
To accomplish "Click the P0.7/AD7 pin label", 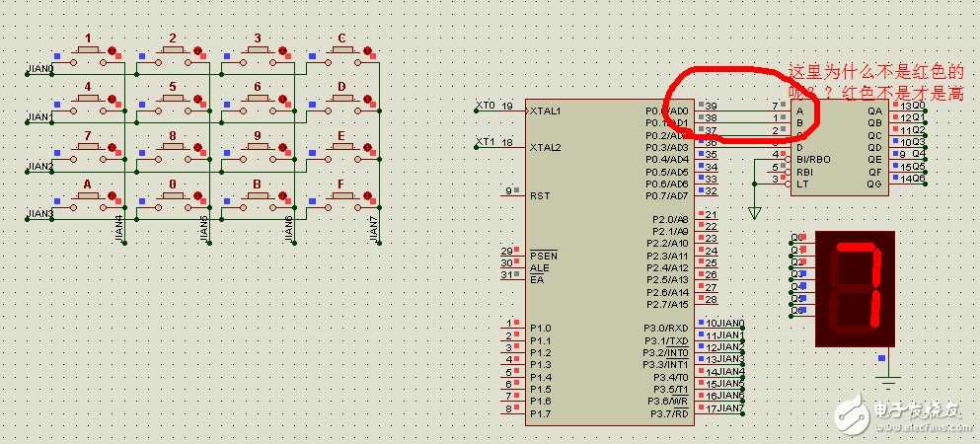I will click(x=667, y=196).
